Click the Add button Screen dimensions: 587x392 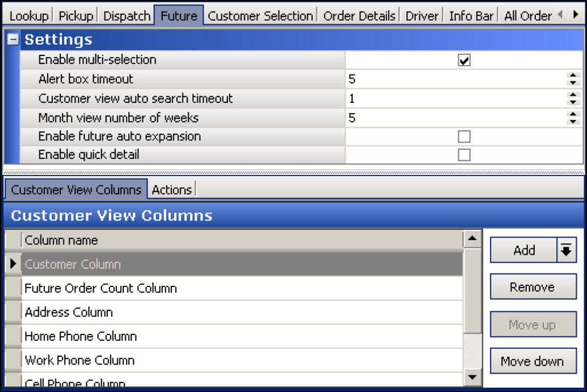point(525,250)
